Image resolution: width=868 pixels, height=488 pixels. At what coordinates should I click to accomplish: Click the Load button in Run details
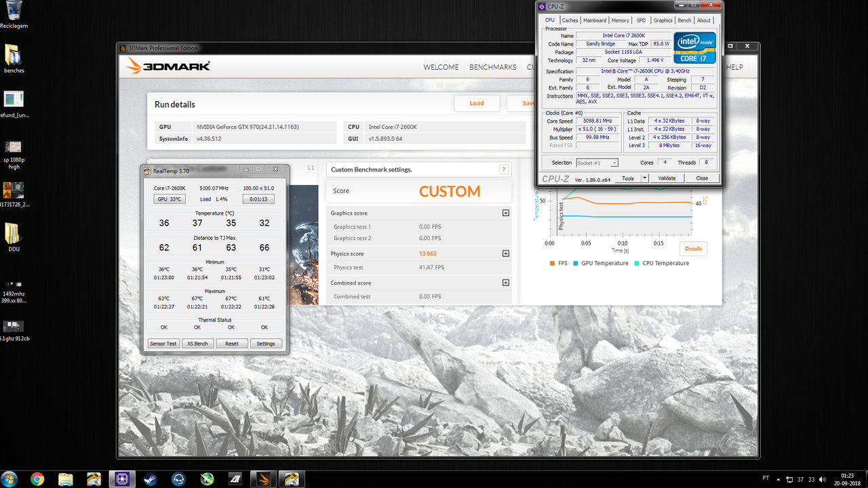(x=477, y=103)
